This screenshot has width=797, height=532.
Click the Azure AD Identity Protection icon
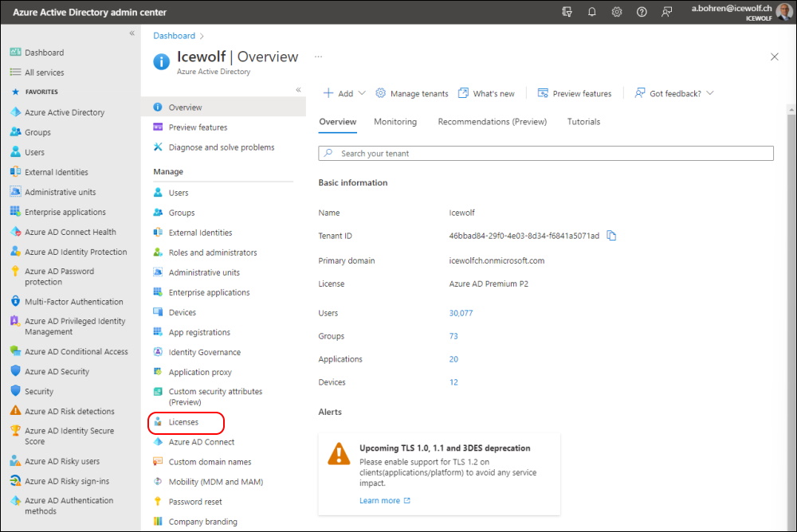pos(16,252)
